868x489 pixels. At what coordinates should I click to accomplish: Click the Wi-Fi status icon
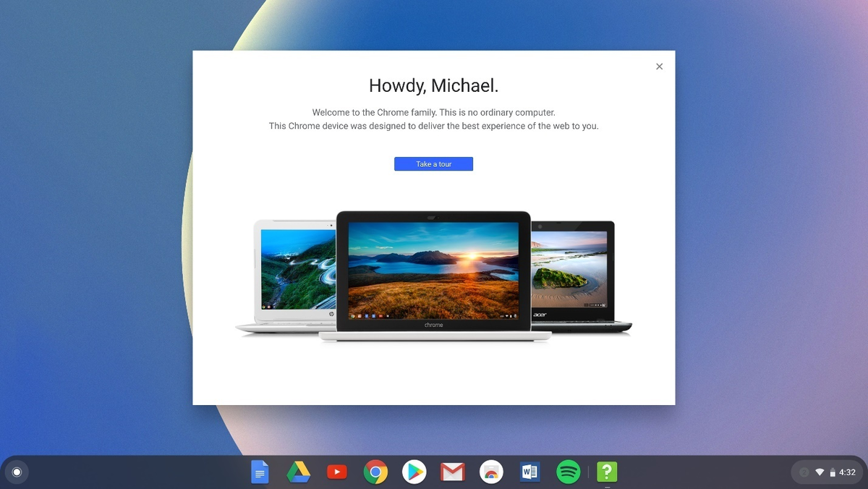tap(820, 472)
